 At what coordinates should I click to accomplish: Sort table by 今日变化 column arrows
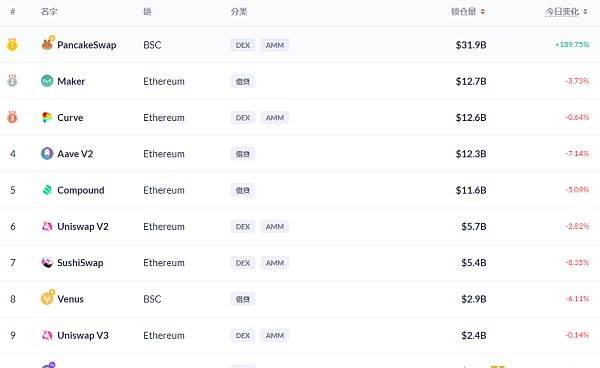[x=585, y=12]
